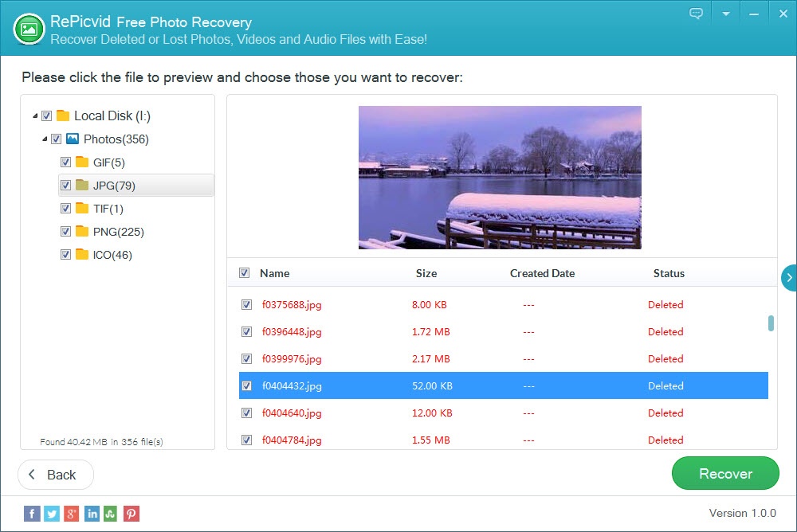
Task: Uncheck the Local Disk (I:) checkbox
Action: [47, 115]
